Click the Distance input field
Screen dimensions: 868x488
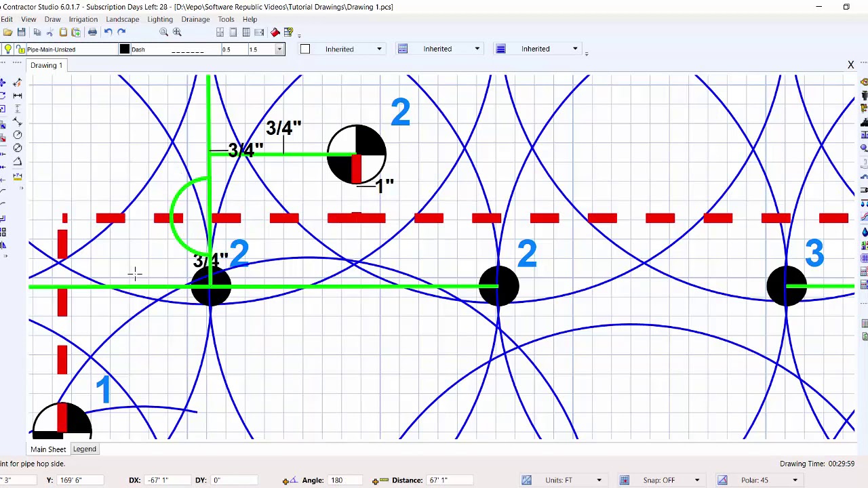pyautogui.click(x=450, y=481)
